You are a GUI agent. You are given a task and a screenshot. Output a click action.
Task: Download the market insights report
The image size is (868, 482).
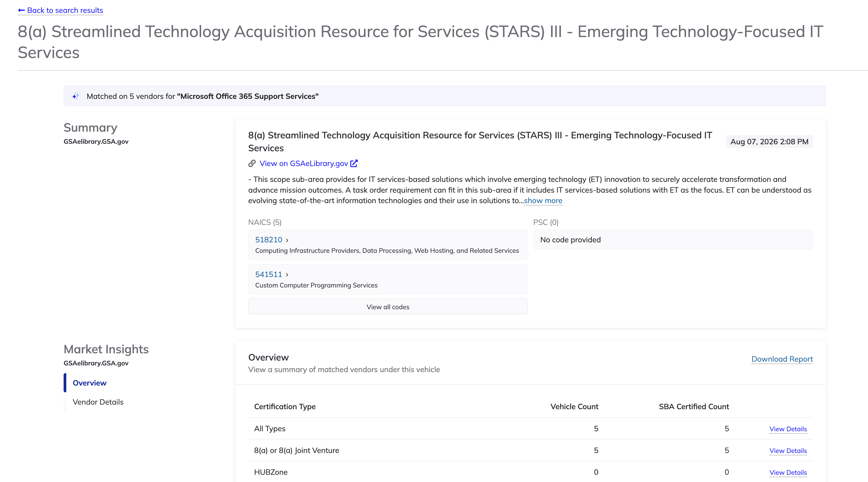coord(782,359)
